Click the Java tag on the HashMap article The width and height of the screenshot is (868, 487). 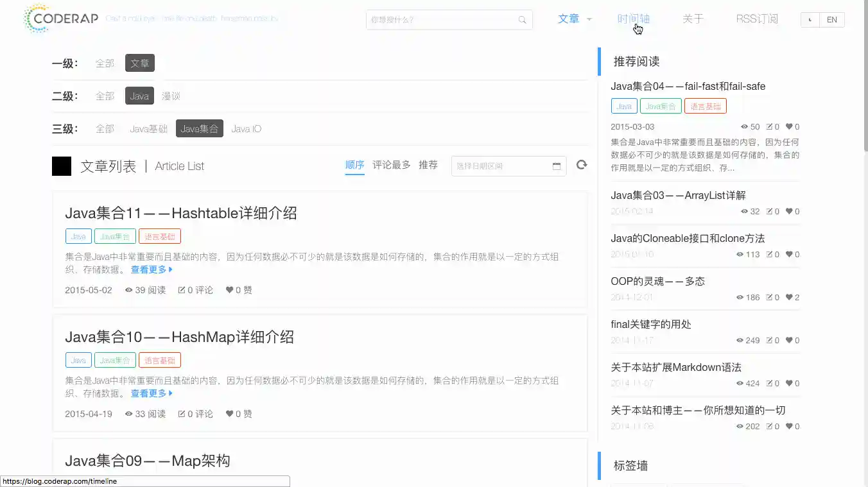[78, 360]
